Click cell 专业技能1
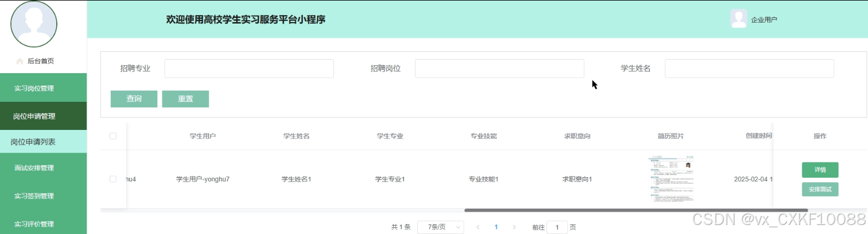This screenshot has height=234, width=868. click(x=483, y=179)
